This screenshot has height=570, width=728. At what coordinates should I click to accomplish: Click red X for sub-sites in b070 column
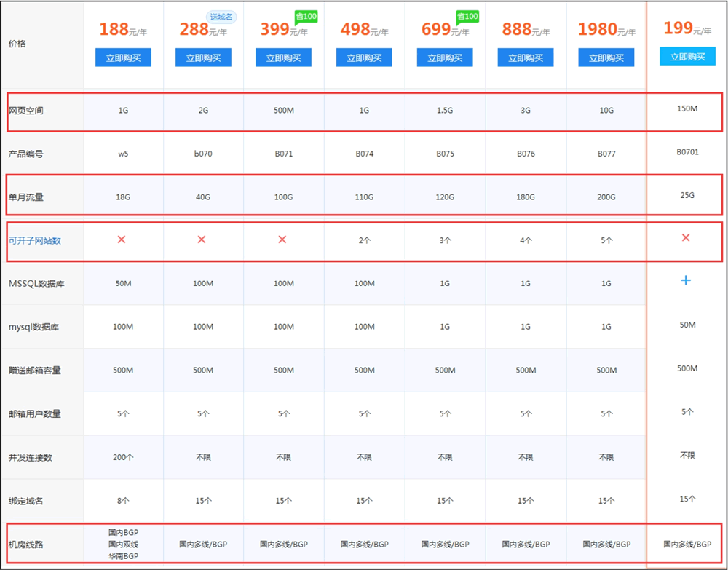(x=202, y=240)
